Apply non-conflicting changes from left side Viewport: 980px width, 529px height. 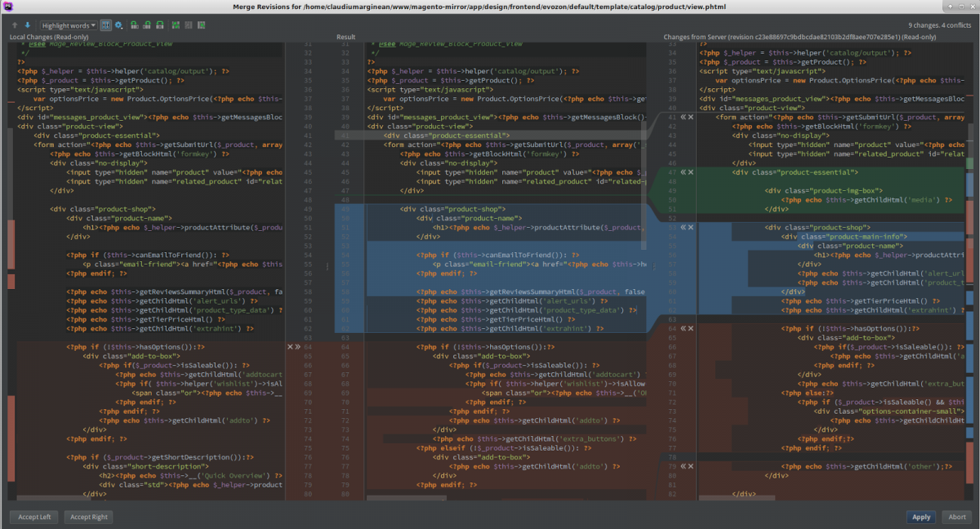(x=135, y=25)
